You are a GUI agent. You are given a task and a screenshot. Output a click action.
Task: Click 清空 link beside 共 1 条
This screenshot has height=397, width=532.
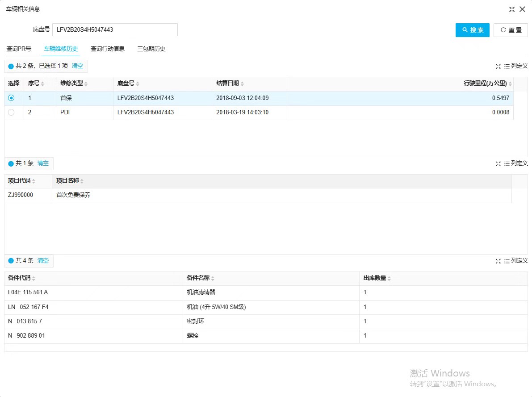pos(43,163)
